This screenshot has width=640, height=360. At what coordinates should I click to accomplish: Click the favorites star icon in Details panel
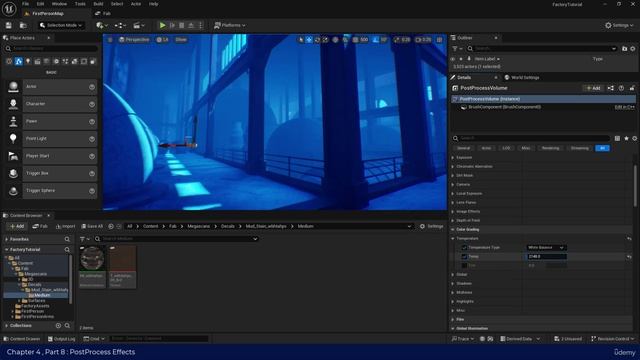click(626, 138)
